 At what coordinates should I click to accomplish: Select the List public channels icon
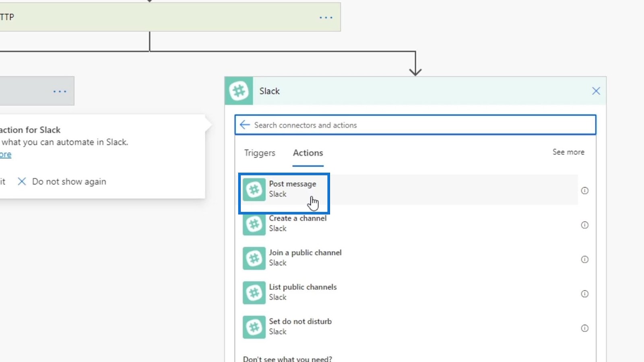tap(254, 293)
